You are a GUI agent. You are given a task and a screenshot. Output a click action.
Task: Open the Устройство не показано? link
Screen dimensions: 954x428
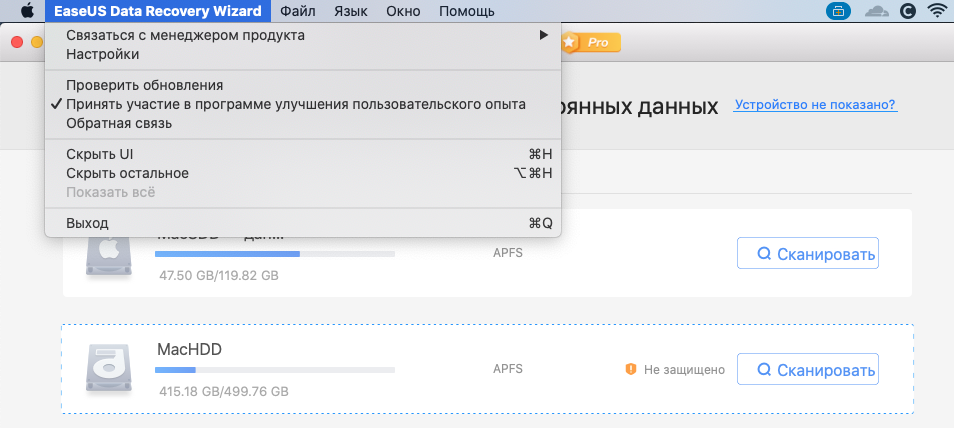point(814,104)
